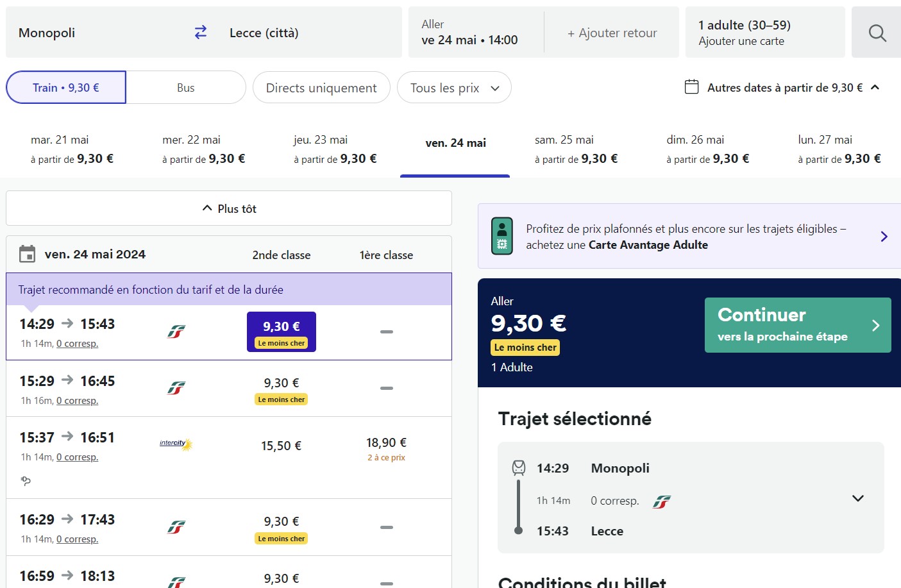Select the jeu. 23 mai date tab
The width and height of the screenshot is (901, 588).
pos(335,149)
